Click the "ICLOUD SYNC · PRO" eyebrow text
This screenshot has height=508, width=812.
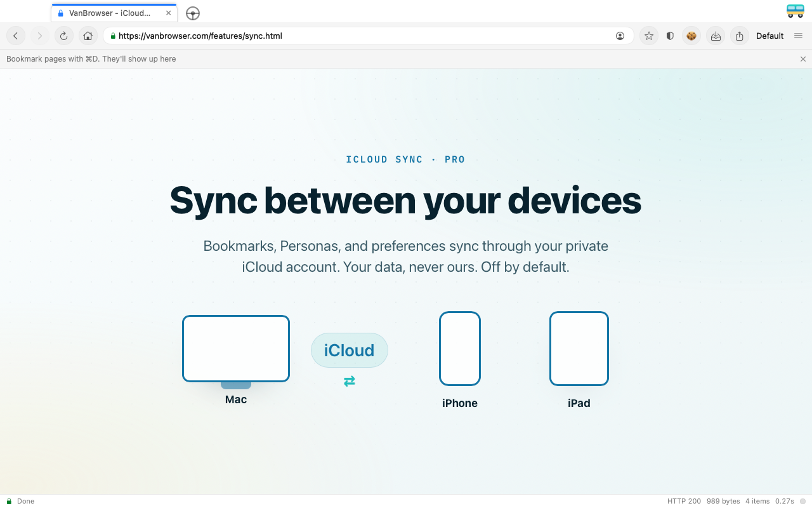click(x=406, y=159)
